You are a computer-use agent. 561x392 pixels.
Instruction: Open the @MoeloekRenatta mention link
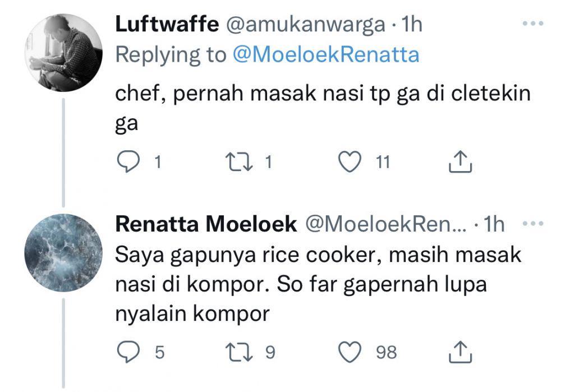[325, 55]
